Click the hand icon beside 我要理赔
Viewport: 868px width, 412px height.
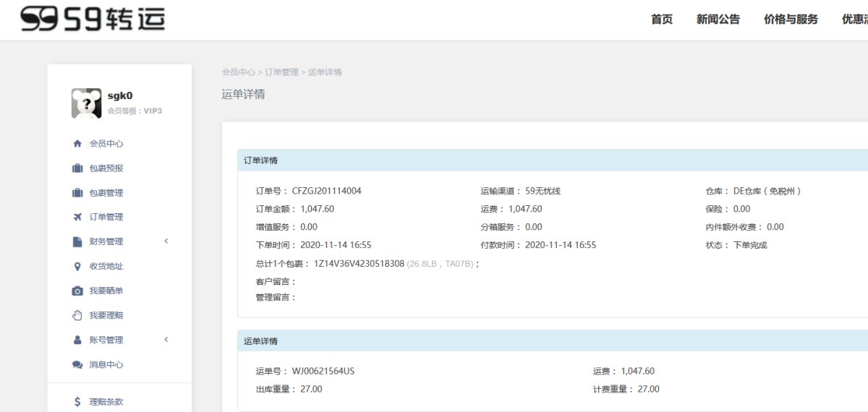tap(77, 315)
